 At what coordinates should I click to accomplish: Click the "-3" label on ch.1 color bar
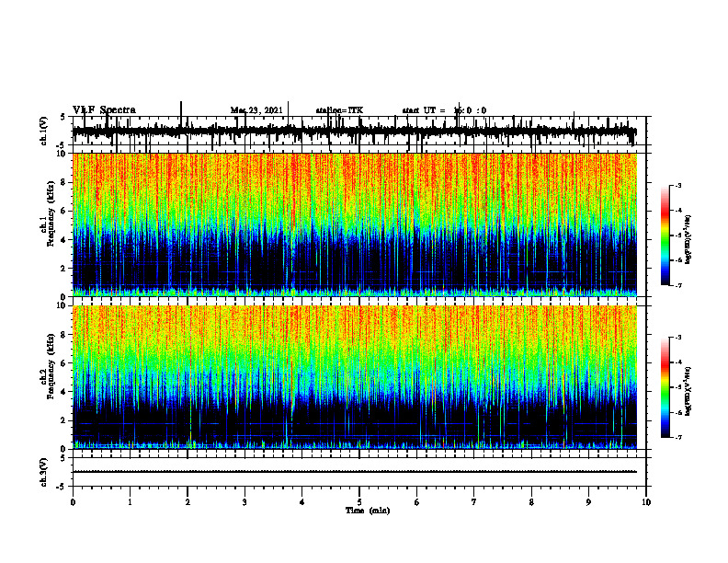678,186
